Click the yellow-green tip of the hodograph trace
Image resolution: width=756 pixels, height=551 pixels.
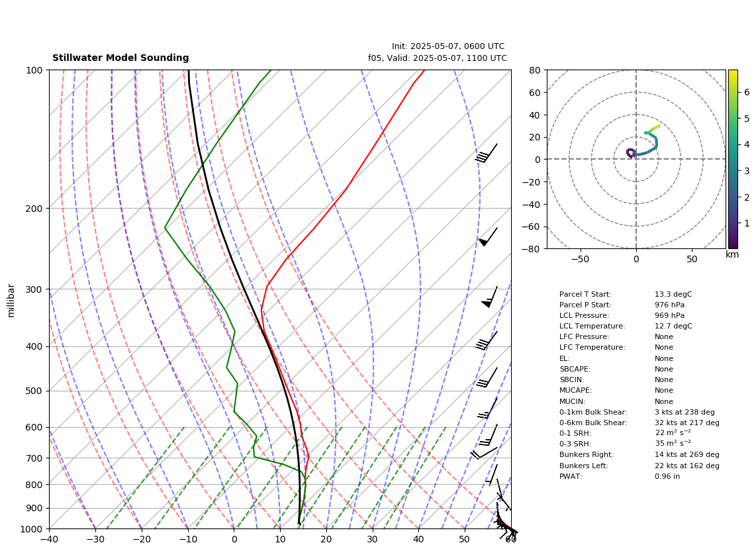point(655,128)
